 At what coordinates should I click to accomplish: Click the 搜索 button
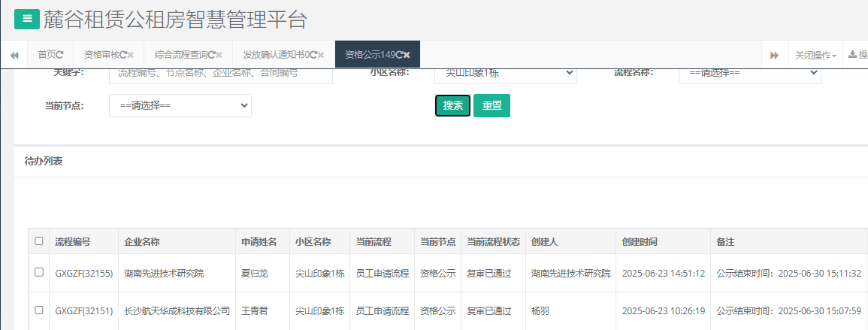coord(452,106)
